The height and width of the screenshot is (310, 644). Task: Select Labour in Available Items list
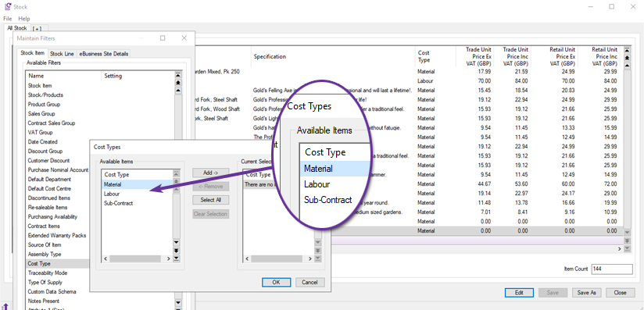coord(138,194)
